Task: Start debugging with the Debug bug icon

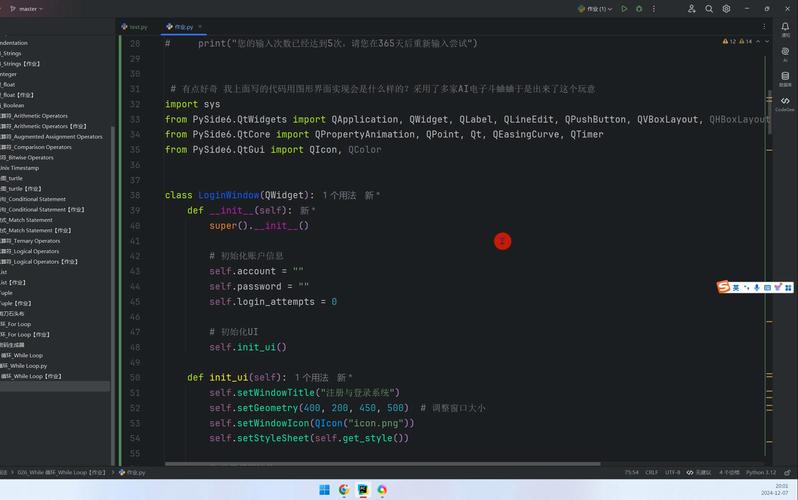Action: pos(639,9)
